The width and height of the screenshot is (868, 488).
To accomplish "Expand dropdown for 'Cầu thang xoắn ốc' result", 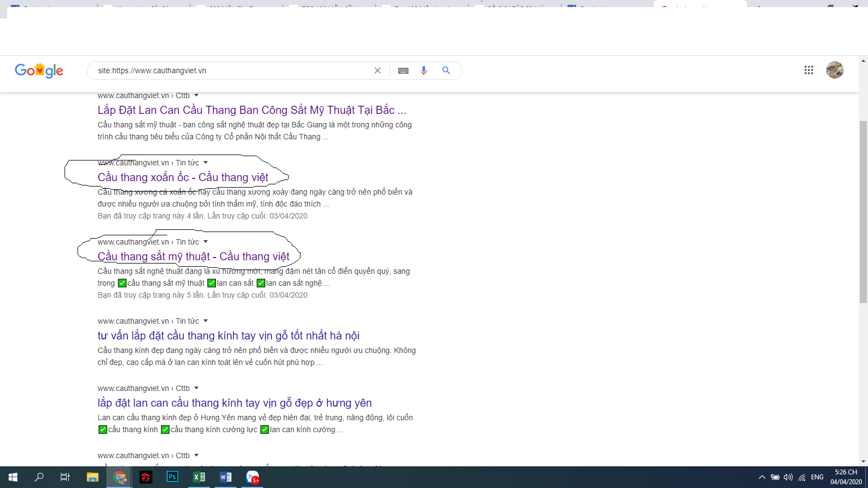I will tap(206, 163).
